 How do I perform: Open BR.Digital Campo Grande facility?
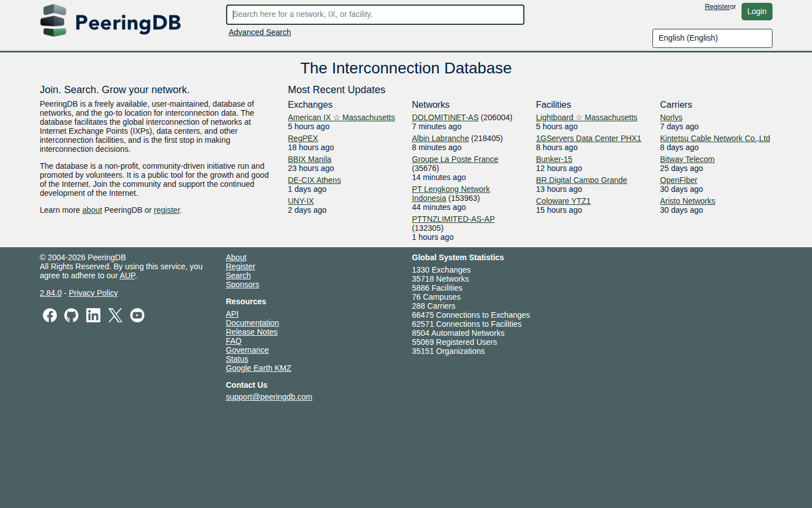(x=581, y=180)
